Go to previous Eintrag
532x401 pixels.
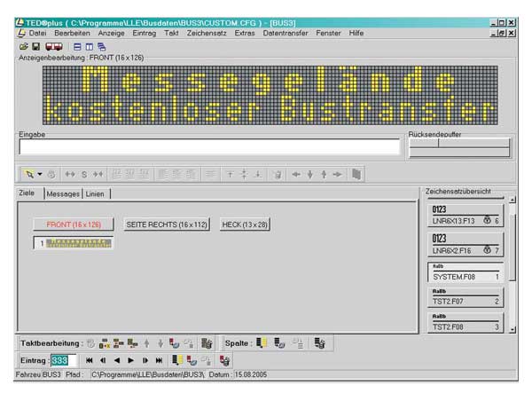[117, 360]
